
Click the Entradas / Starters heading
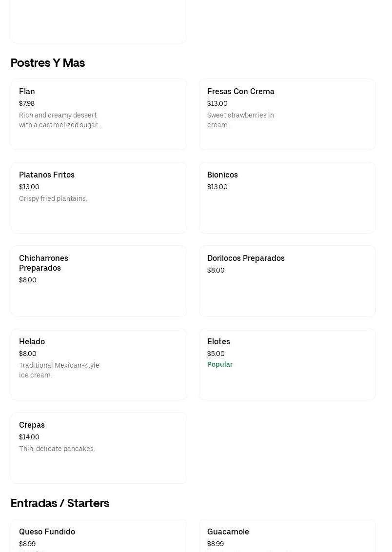[60, 503]
